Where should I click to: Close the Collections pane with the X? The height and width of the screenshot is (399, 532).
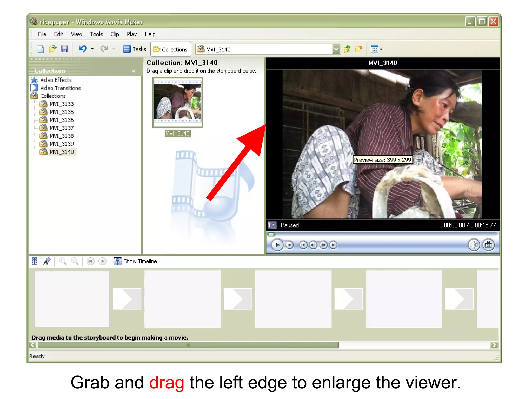coord(134,71)
